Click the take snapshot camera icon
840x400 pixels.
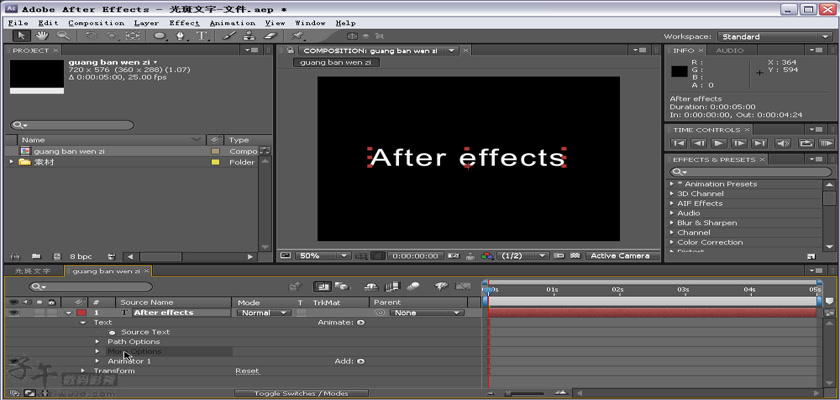[x=454, y=256]
